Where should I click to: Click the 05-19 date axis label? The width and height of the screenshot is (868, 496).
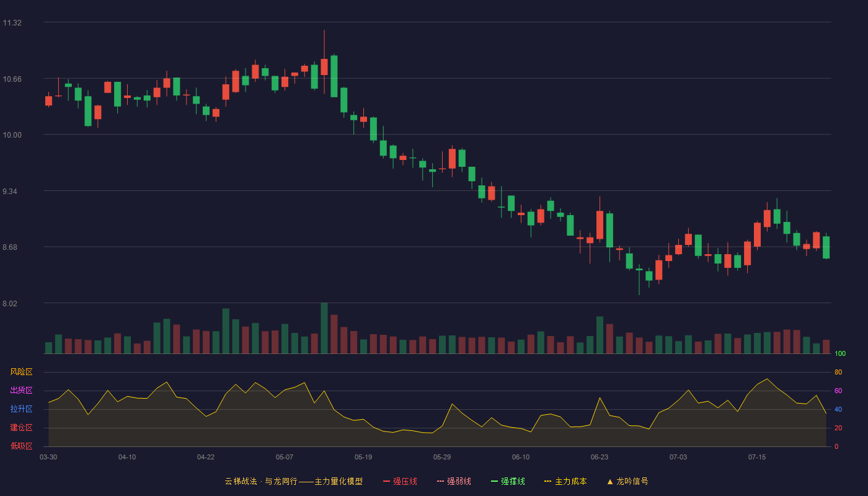tap(363, 457)
